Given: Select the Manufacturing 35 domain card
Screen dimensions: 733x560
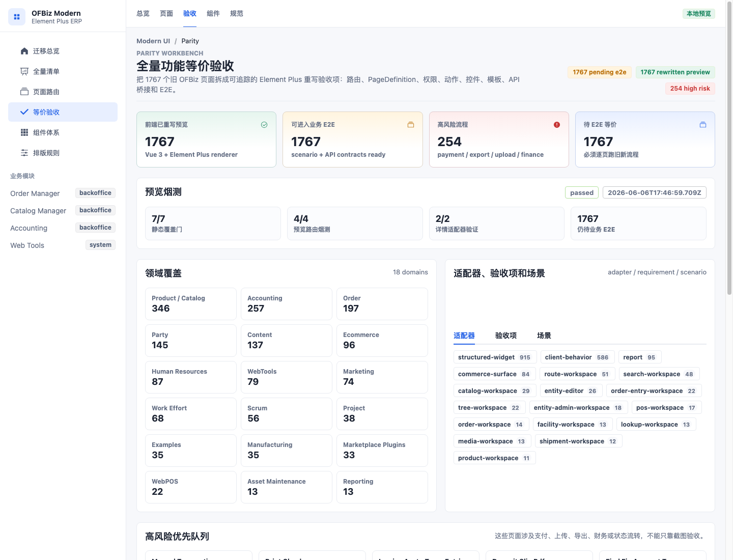Looking at the screenshot, I should pyautogui.click(x=287, y=451).
